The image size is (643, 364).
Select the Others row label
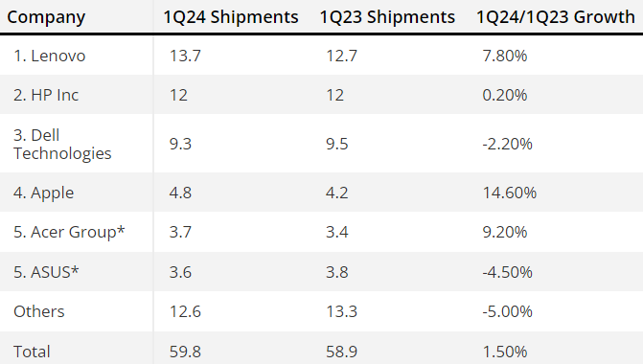[x=39, y=311]
